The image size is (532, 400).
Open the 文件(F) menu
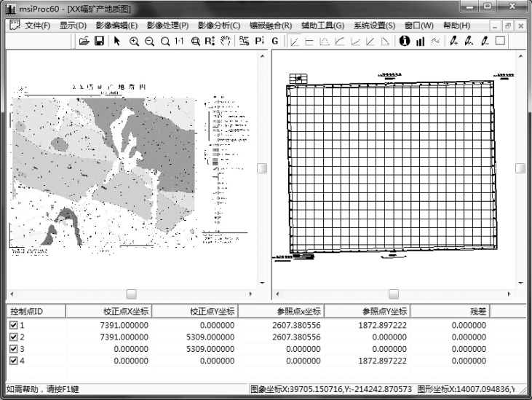[37, 26]
